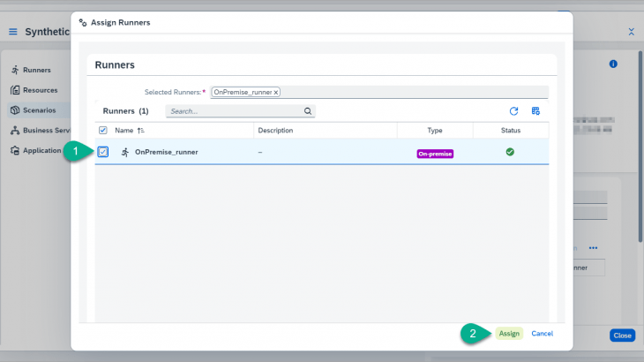Click the blue information icon
Screen dimensions: 644x362
pos(613,64)
